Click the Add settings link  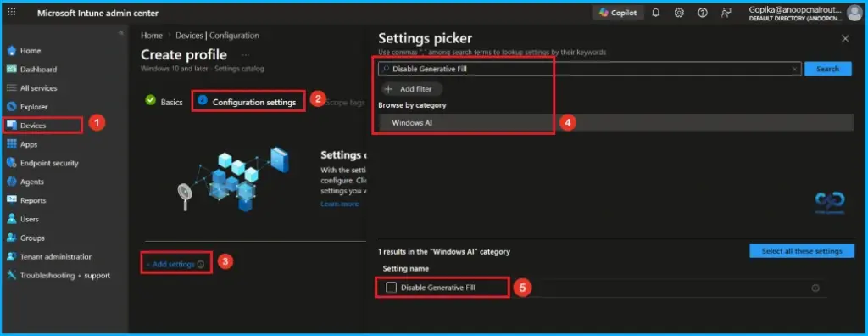(x=170, y=265)
